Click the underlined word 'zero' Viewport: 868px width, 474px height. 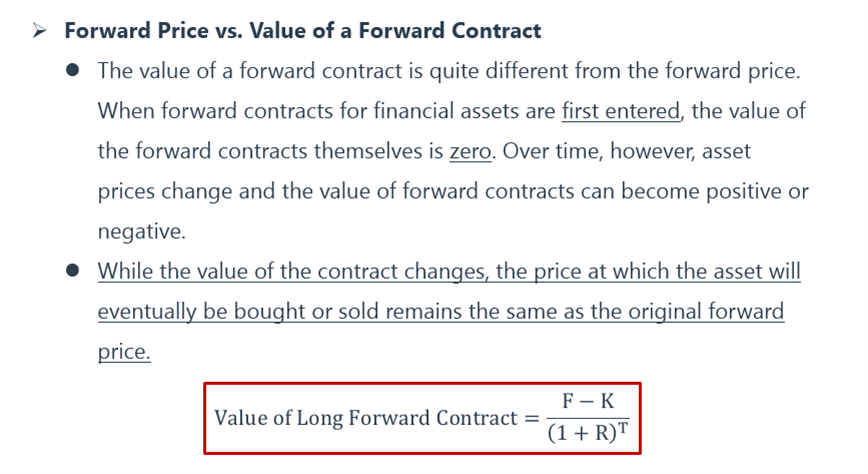coord(470,151)
